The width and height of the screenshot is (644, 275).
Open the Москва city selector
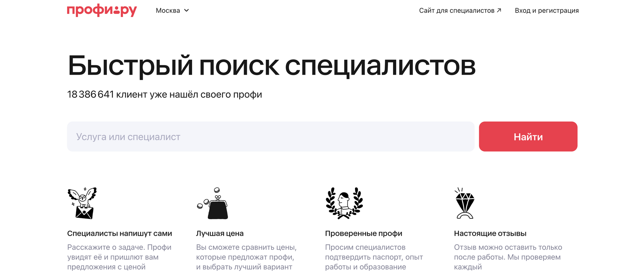click(168, 11)
